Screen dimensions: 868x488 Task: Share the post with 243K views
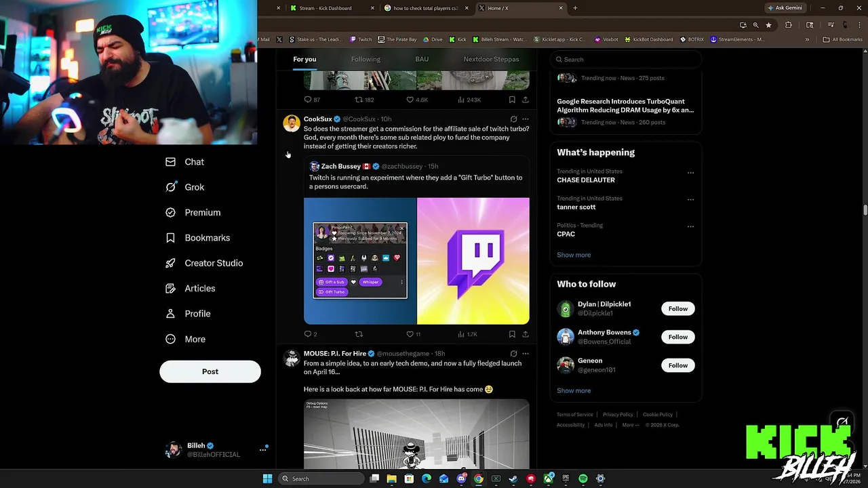tap(525, 100)
